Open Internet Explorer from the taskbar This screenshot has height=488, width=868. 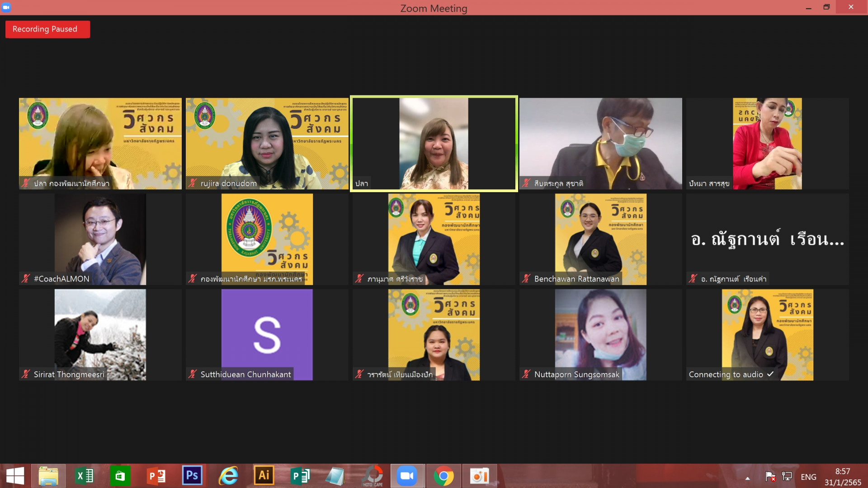[228, 476]
